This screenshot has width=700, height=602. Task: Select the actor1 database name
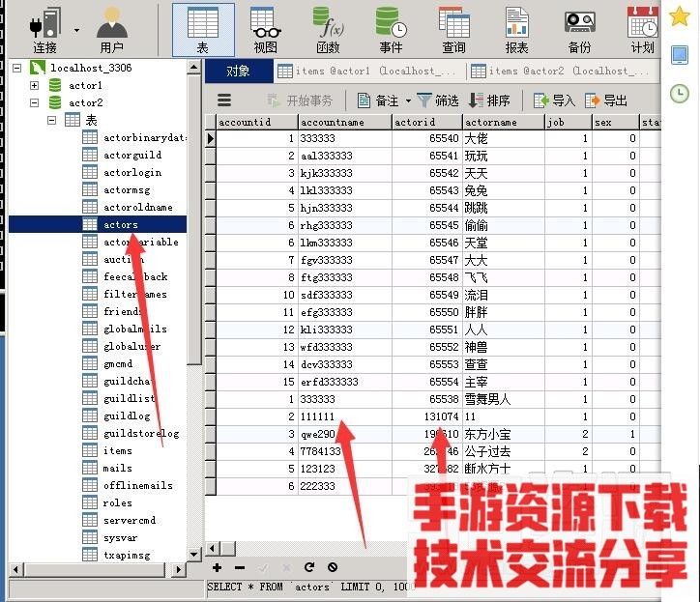pos(85,85)
